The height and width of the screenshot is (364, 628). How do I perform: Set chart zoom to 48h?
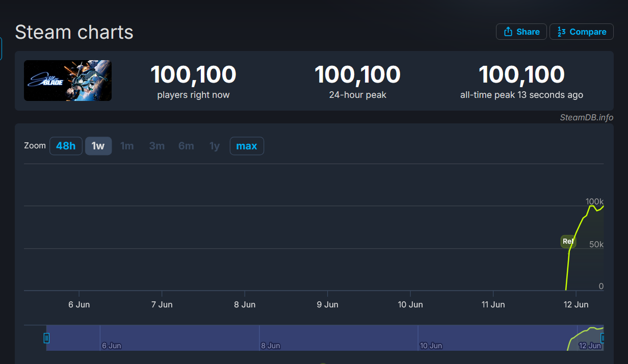click(66, 146)
